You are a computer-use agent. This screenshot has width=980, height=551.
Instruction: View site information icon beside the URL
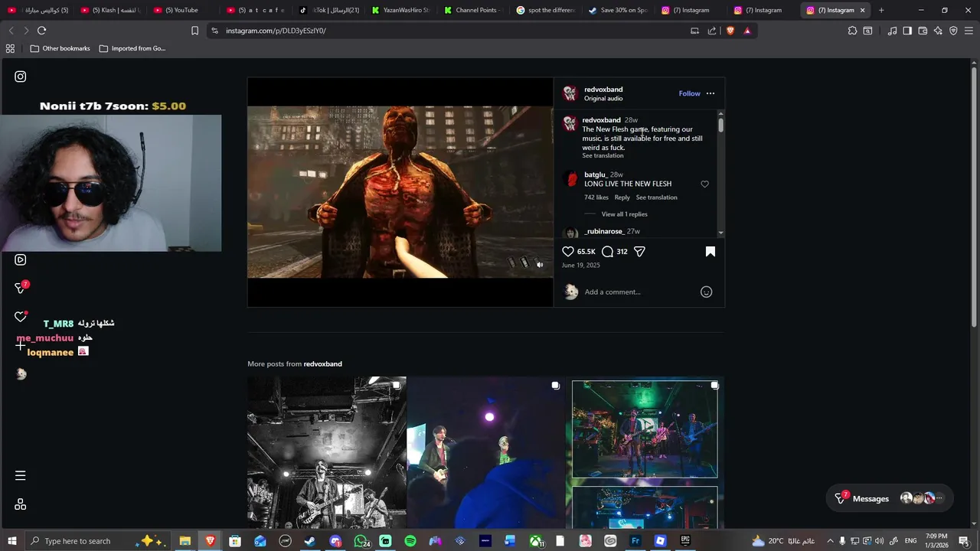[x=215, y=31]
